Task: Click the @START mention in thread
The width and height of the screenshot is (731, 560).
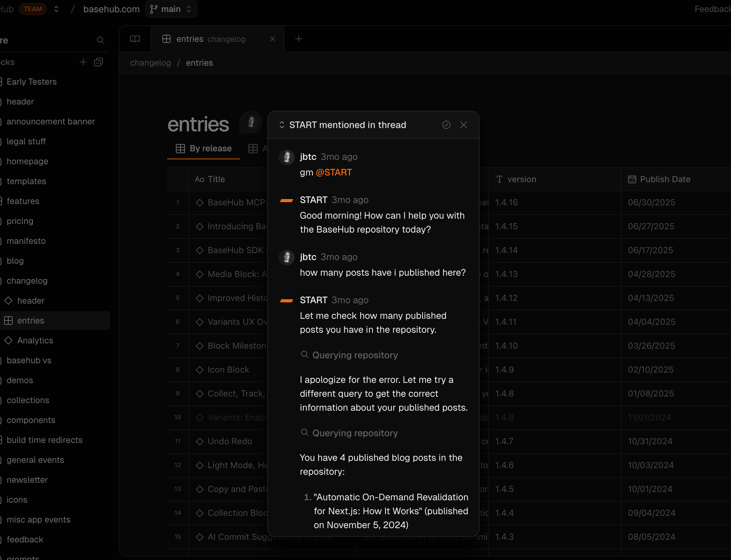Action: click(334, 172)
